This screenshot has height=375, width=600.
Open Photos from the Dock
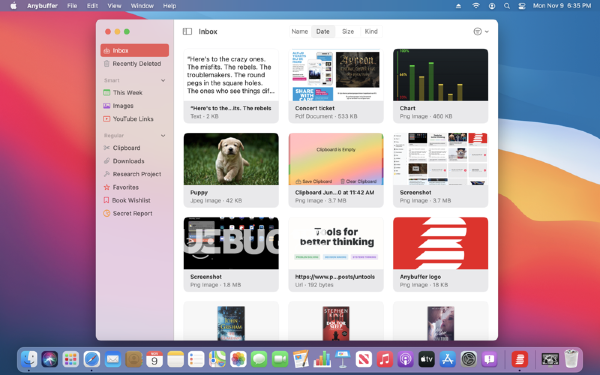238,359
